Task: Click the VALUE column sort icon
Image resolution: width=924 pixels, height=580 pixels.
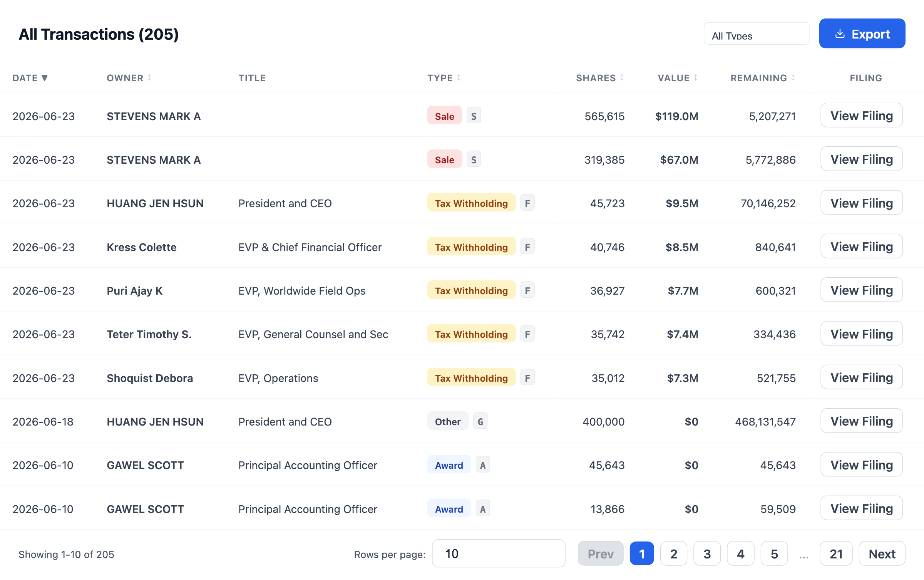Action: point(696,78)
